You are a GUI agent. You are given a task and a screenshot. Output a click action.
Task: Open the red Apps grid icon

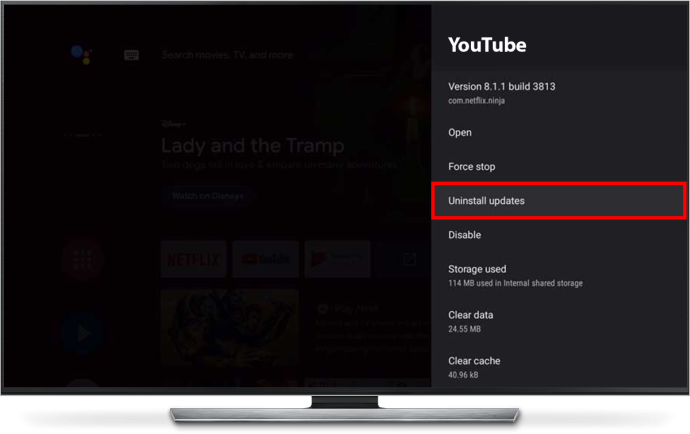click(82, 260)
